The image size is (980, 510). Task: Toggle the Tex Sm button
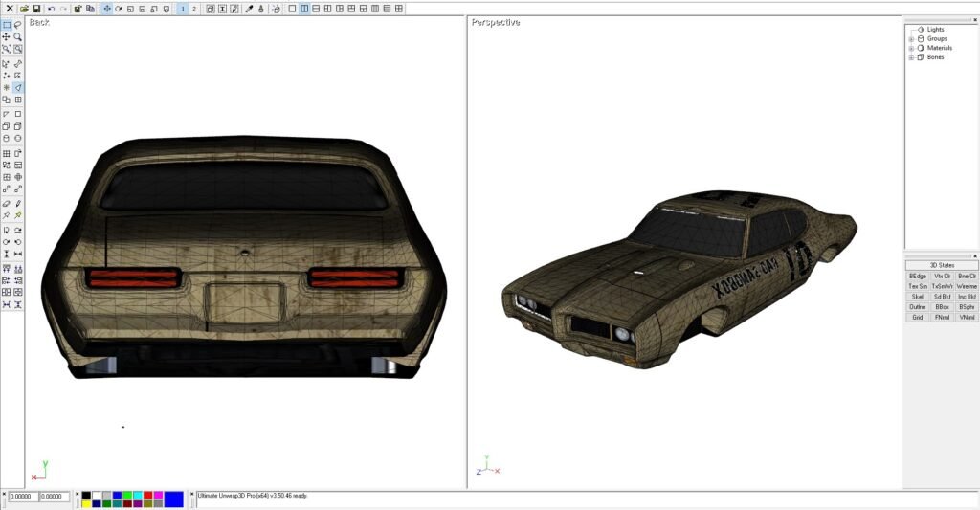917,286
